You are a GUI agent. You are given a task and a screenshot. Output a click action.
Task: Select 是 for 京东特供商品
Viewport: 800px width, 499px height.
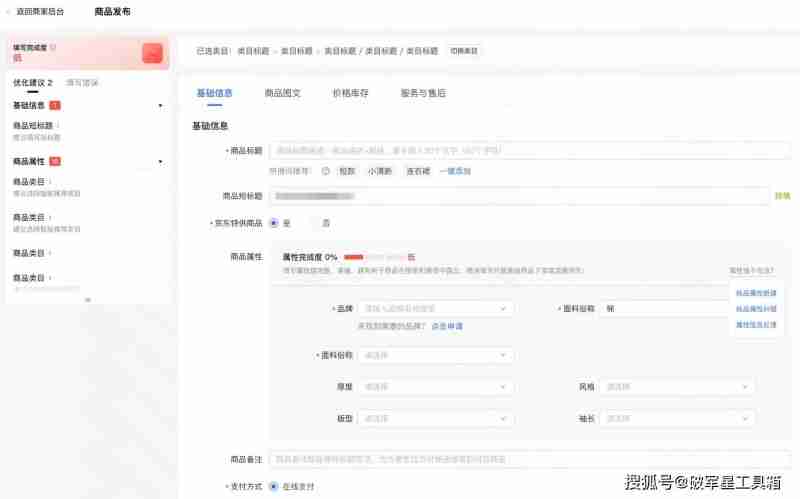(x=274, y=223)
